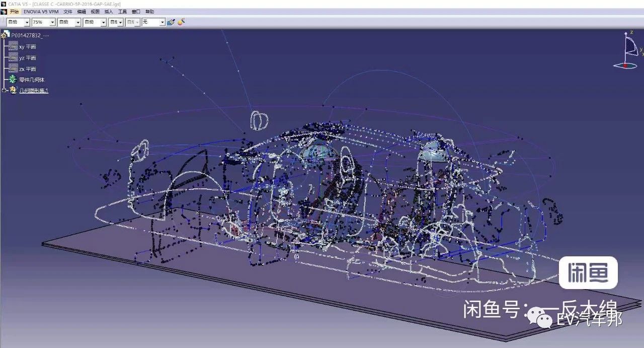This screenshot has width=644, height=348.
Task: Open the 开始 menu
Action: click(14, 12)
